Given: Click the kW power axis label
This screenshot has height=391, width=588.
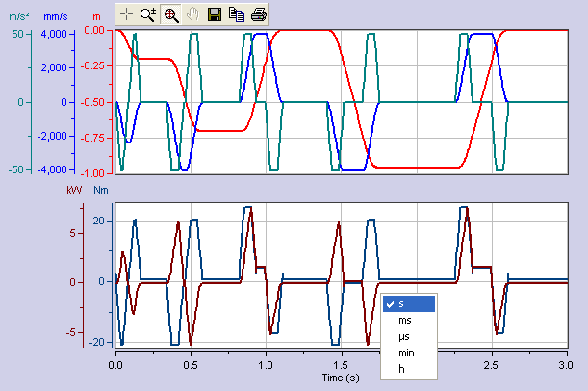Looking at the screenshot, I should pos(74,190).
